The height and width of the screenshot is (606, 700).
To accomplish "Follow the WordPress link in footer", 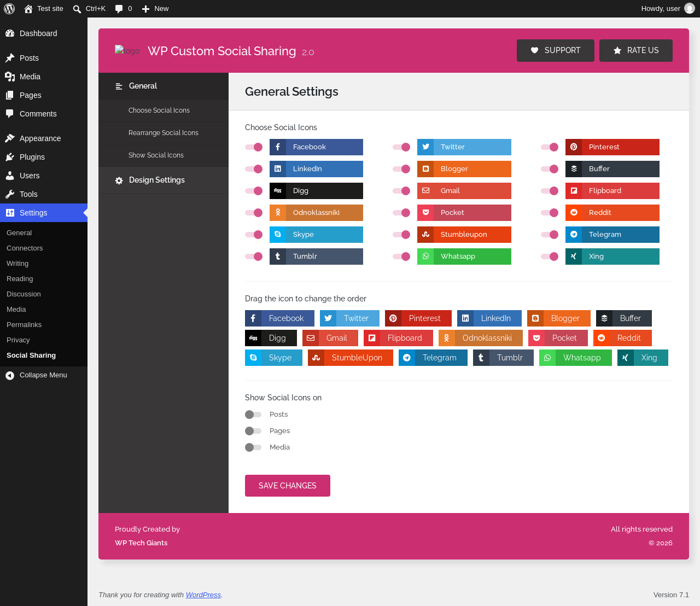I will 203,595.
